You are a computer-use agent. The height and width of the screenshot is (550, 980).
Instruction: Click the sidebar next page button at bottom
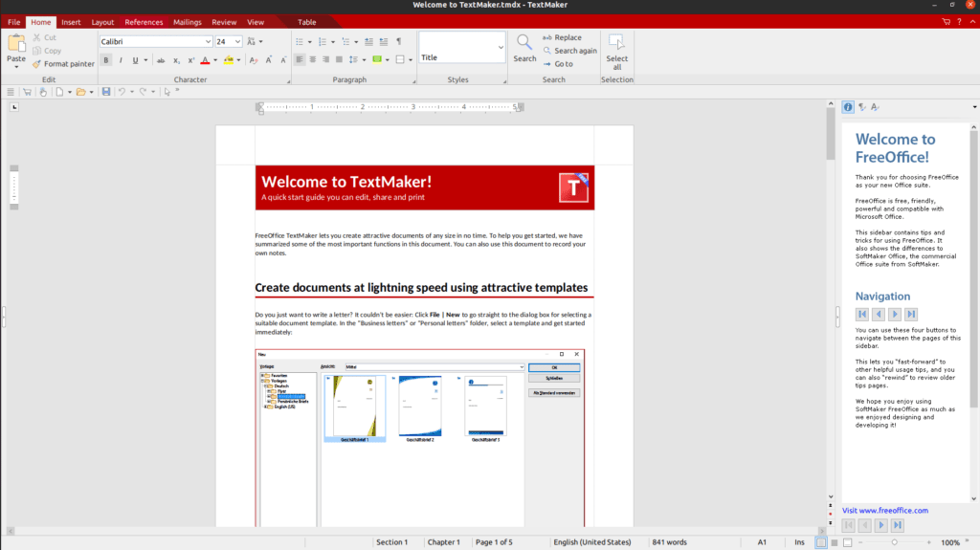881,526
